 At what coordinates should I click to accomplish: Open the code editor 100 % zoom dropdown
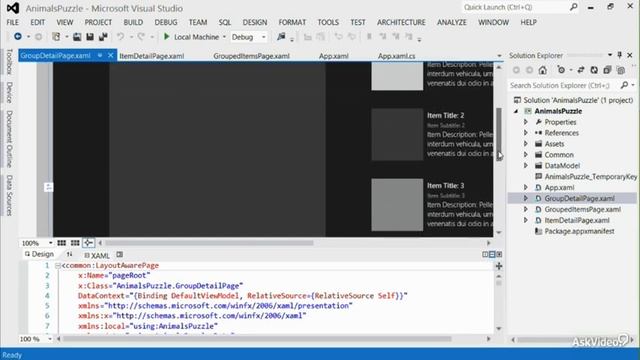50,339
